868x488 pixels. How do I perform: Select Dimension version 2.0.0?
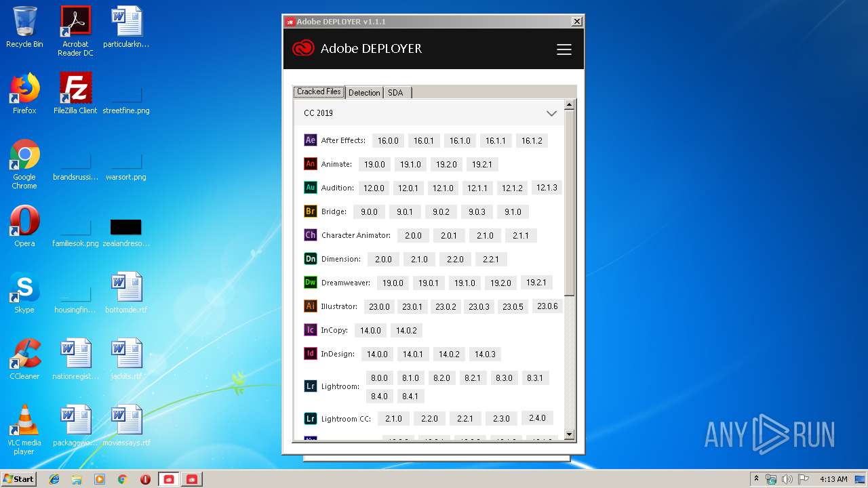pyautogui.click(x=383, y=259)
